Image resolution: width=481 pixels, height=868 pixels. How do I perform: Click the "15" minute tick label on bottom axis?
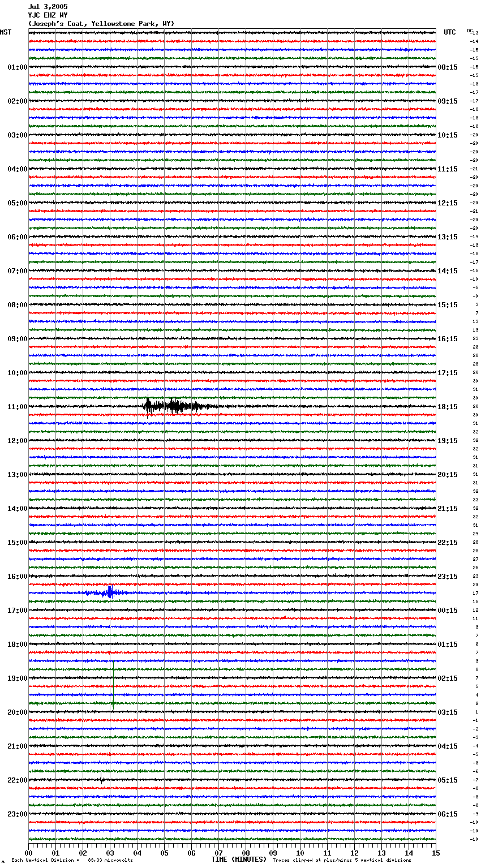click(436, 853)
